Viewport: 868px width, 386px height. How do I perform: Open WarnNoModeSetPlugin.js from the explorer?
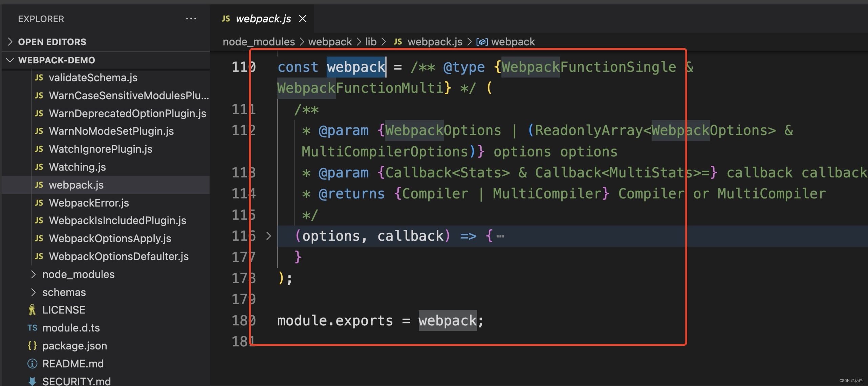[x=112, y=131]
